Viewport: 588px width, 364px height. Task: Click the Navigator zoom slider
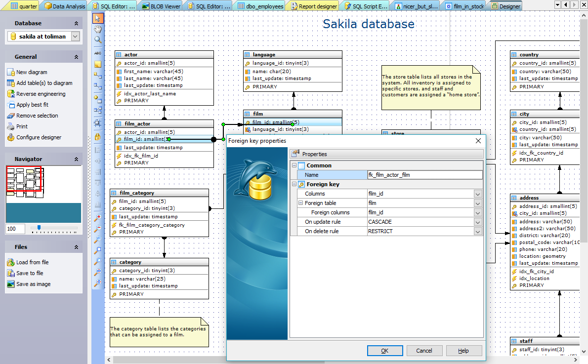(39, 228)
